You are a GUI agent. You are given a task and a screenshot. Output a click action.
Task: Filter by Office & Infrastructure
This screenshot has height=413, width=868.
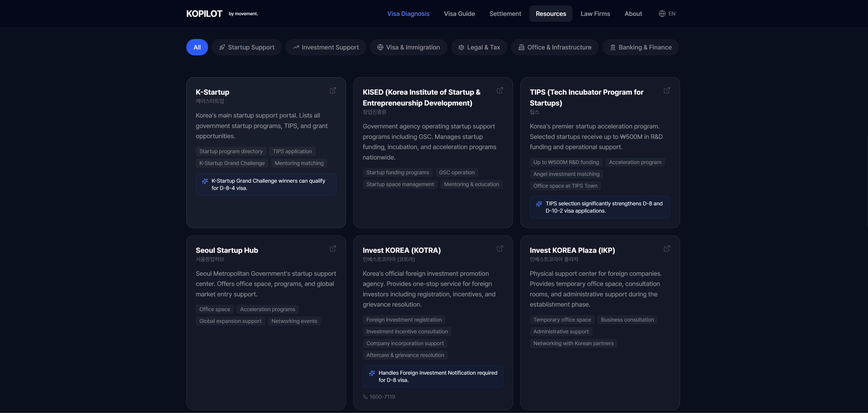(555, 47)
